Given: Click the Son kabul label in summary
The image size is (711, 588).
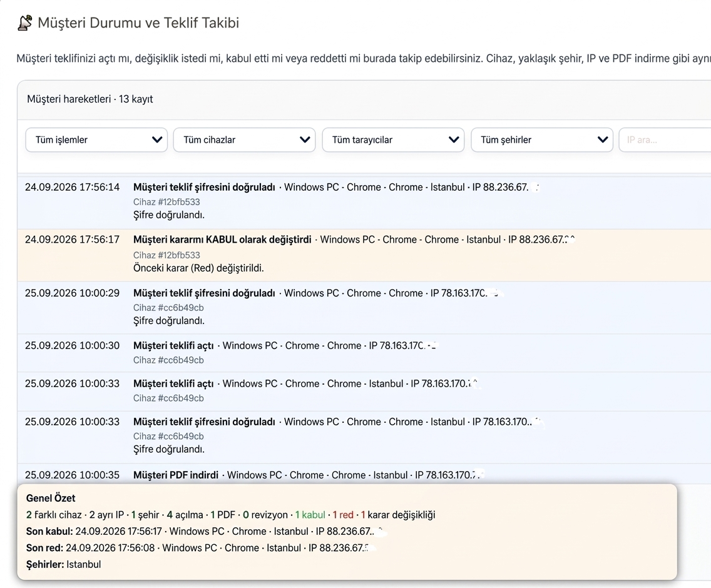Looking at the screenshot, I should coord(49,531).
